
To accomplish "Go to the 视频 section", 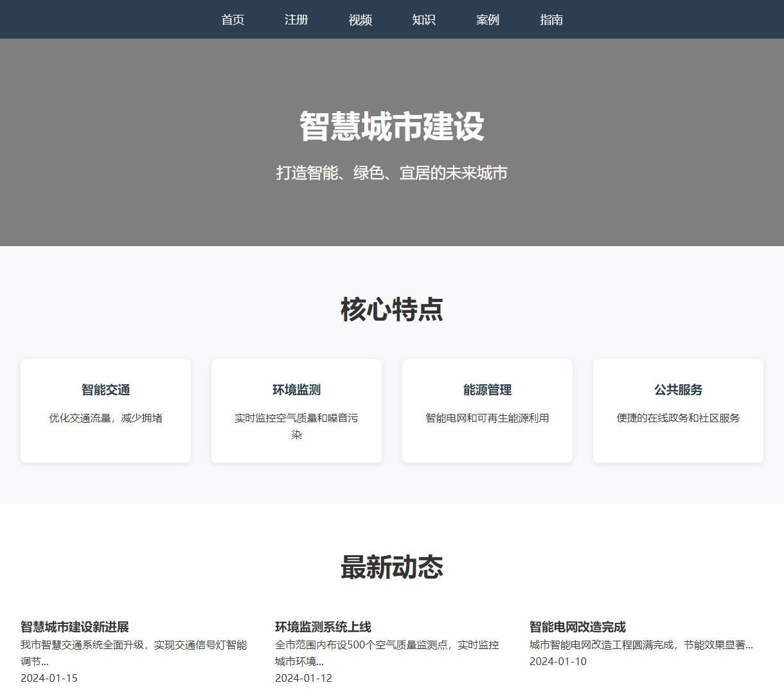I will coord(360,19).
